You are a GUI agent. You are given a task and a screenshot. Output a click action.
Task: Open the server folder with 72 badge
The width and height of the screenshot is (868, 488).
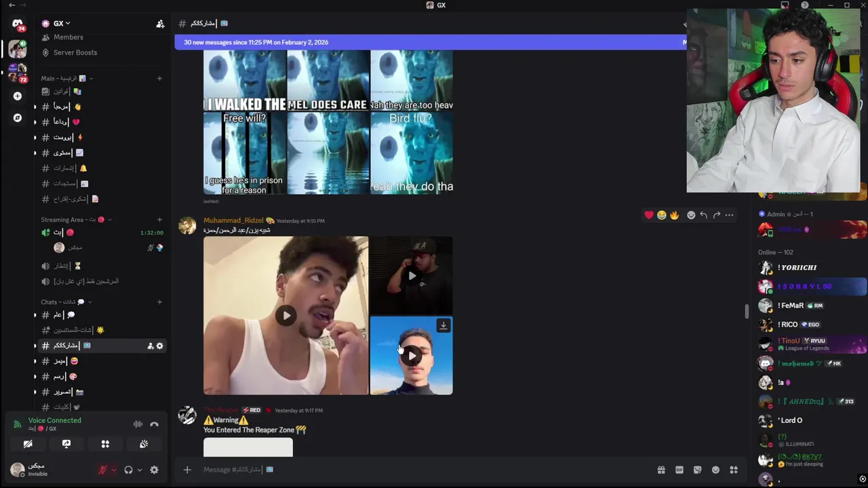click(18, 72)
